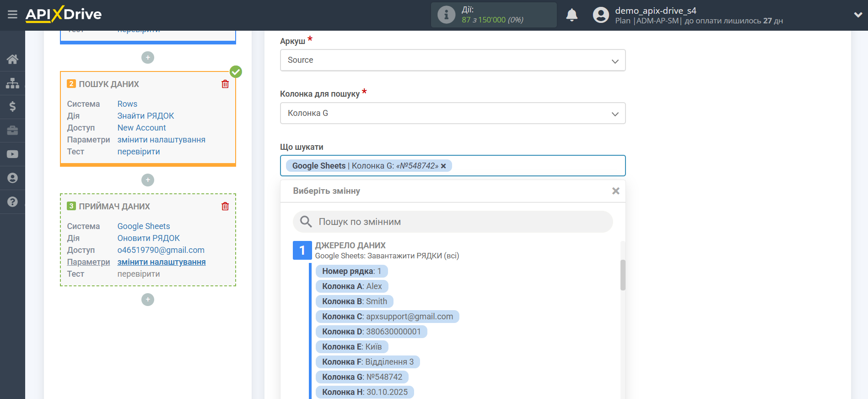868x399 pixels.
Task: Open Знайти РЯДОК action link
Action: click(146, 116)
